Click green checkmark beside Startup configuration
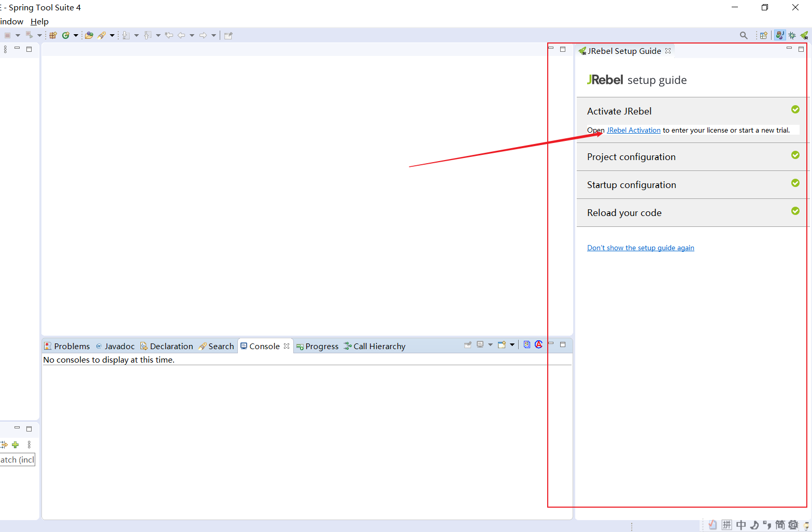812x532 pixels. (795, 183)
